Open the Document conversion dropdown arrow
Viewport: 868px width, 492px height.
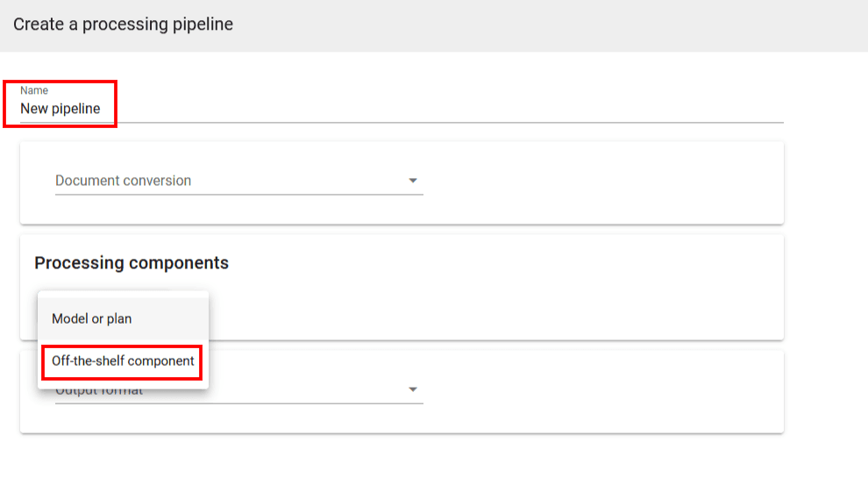[x=413, y=182]
